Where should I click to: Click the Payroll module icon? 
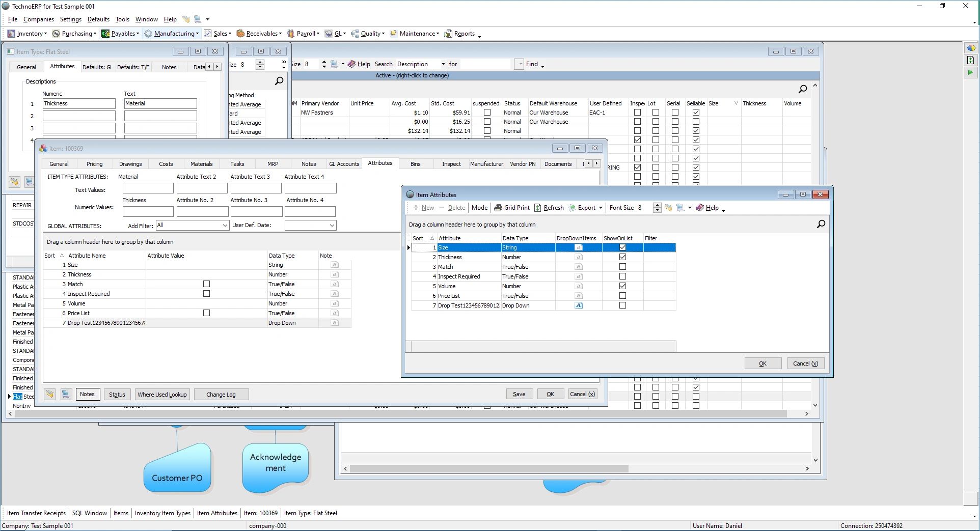[x=291, y=34]
